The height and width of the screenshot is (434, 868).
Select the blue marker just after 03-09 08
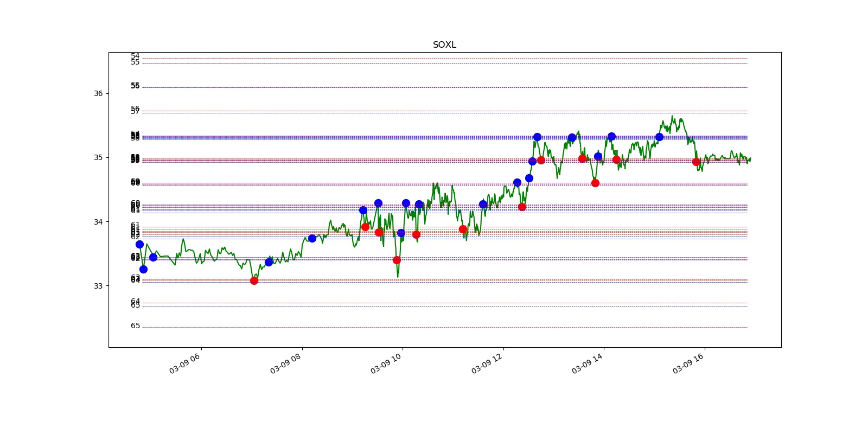click(312, 238)
